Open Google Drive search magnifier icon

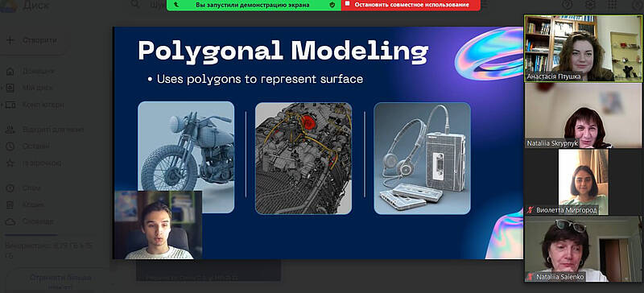(135, 5)
